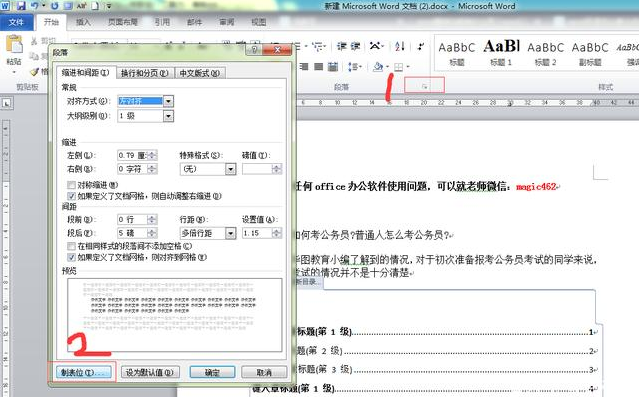Adjust the 段后 spacing-after spinner
This screenshot has height=397, width=640.
152,233
